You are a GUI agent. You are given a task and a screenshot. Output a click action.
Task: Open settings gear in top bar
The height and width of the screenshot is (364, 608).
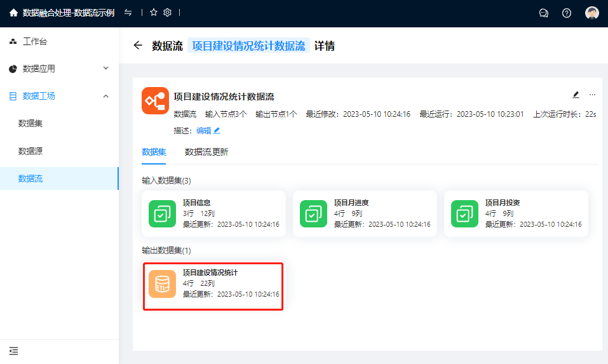168,13
